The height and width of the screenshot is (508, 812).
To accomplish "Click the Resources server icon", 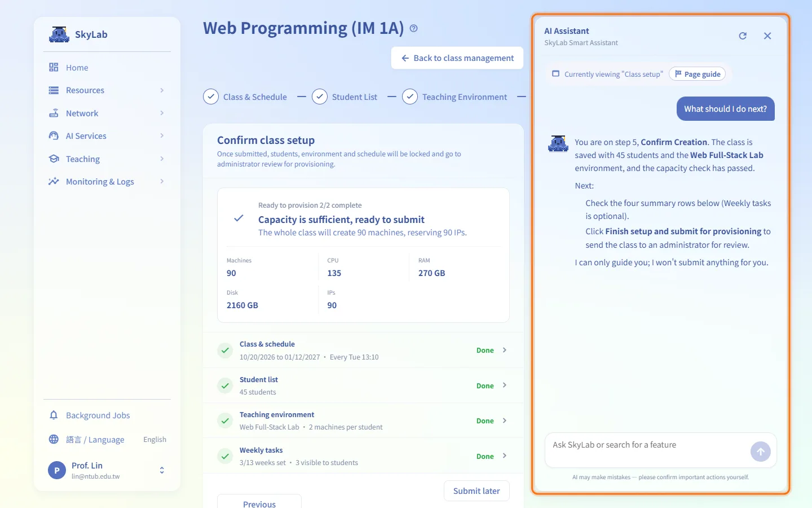I will (x=54, y=90).
